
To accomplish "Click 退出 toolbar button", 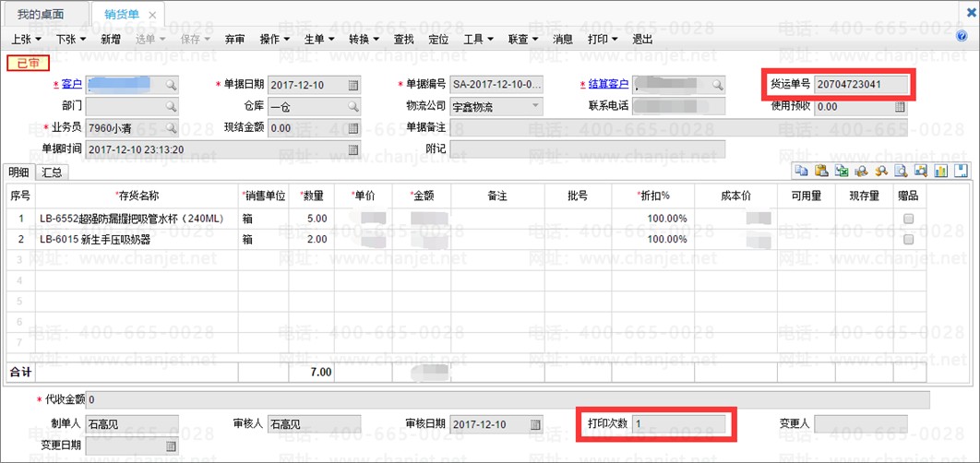I will pyautogui.click(x=643, y=39).
